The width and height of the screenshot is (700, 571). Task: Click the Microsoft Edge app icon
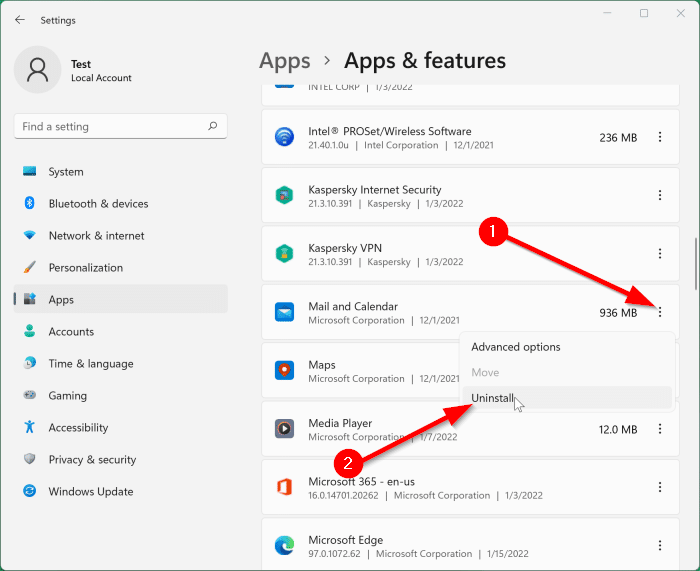(284, 546)
